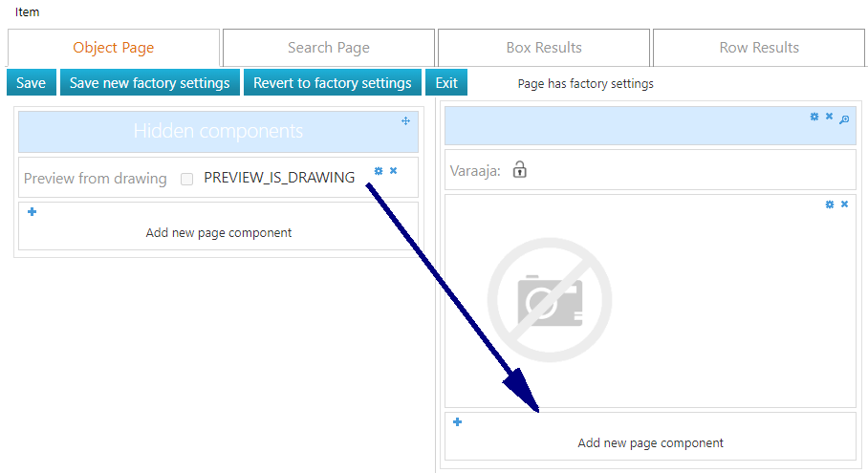
Task: Click plus icon under Hidden components panel
Action: (32, 212)
